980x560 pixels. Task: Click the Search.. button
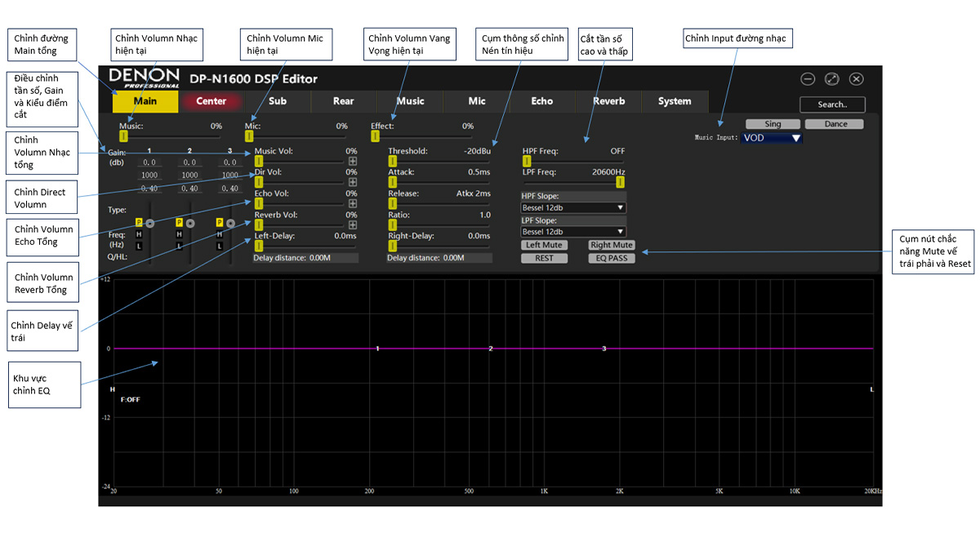(x=832, y=104)
